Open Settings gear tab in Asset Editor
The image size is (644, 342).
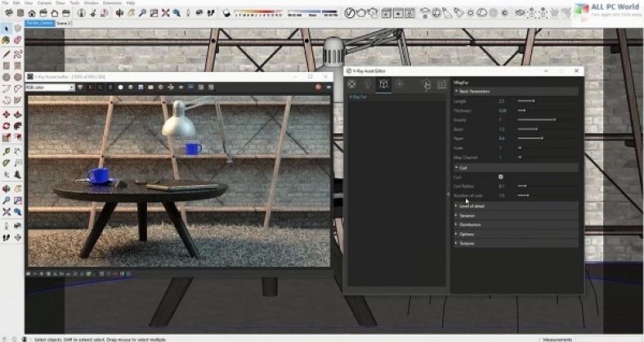point(400,84)
